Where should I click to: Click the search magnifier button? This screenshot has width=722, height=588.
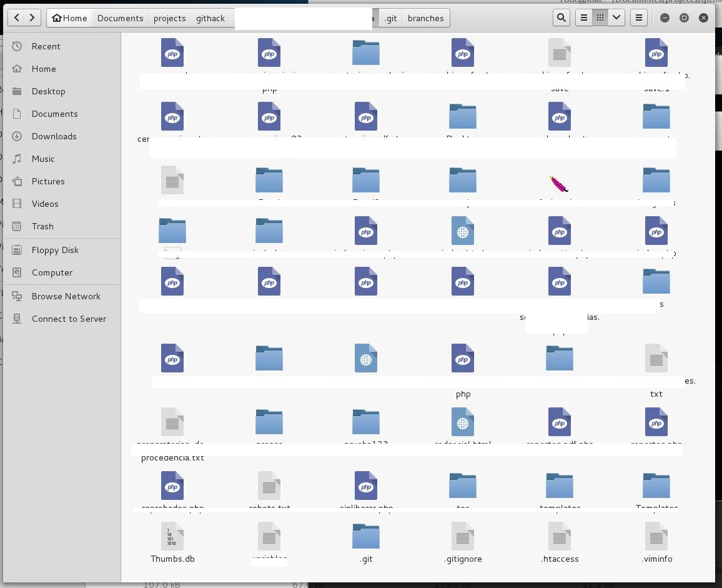(561, 18)
